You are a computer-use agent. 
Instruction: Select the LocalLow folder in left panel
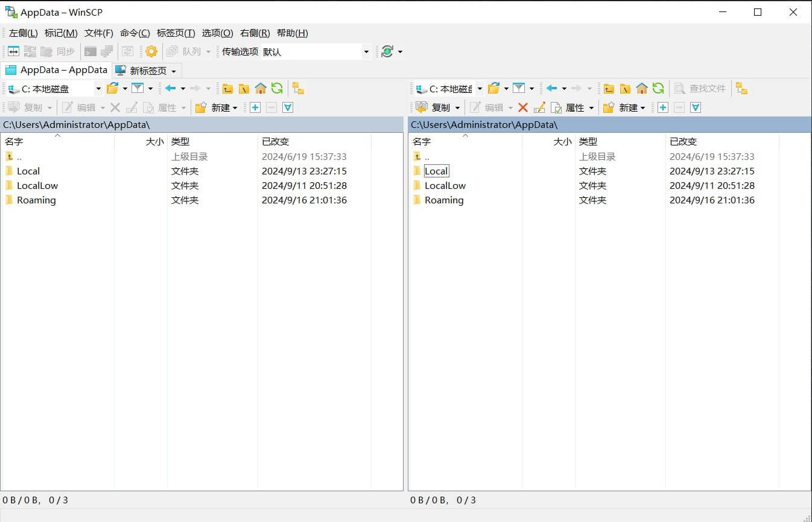(x=37, y=185)
